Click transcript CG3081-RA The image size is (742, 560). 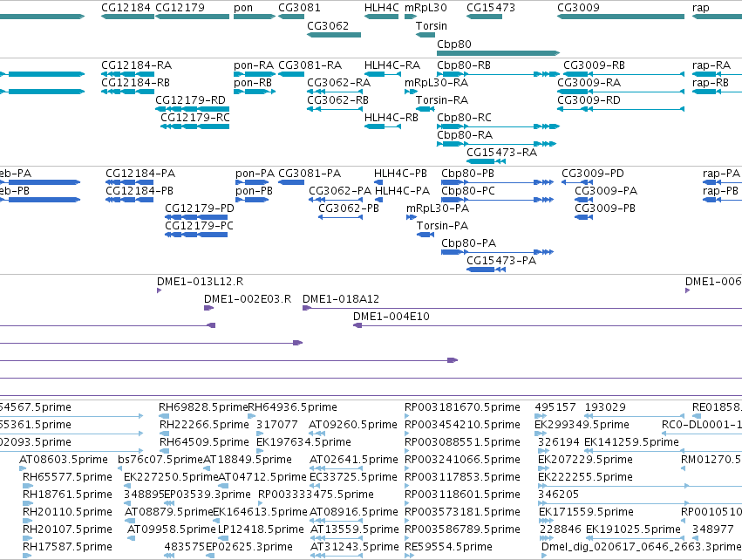click(310, 65)
